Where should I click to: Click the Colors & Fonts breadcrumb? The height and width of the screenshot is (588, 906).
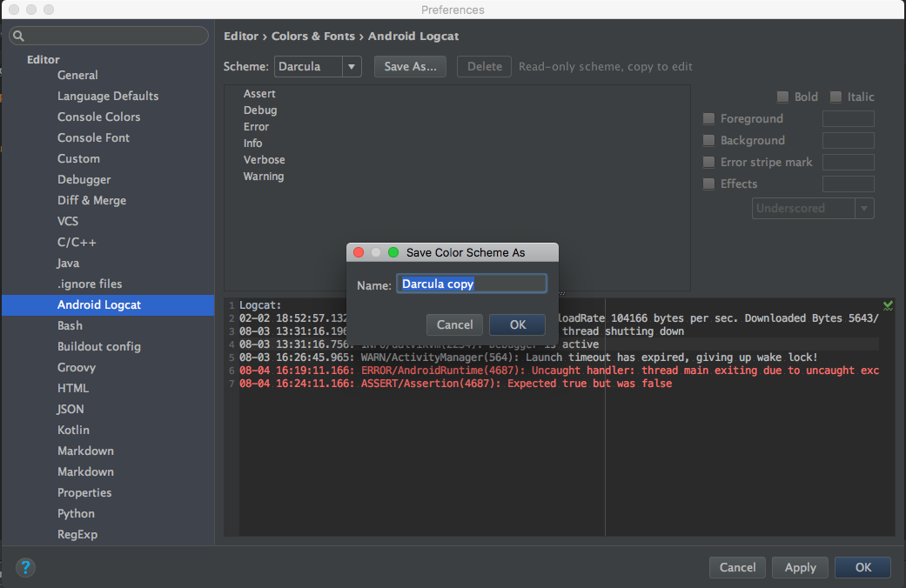click(313, 36)
